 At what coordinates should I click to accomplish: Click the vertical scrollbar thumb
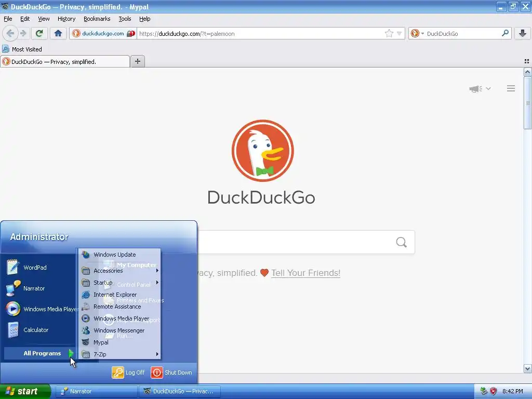[527, 103]
